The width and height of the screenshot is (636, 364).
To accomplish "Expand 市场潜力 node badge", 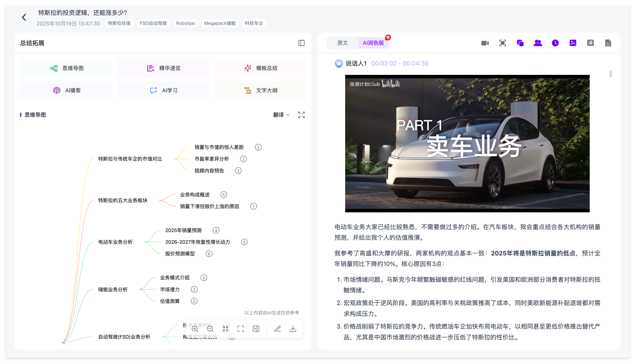I will [x=194, y=290].
